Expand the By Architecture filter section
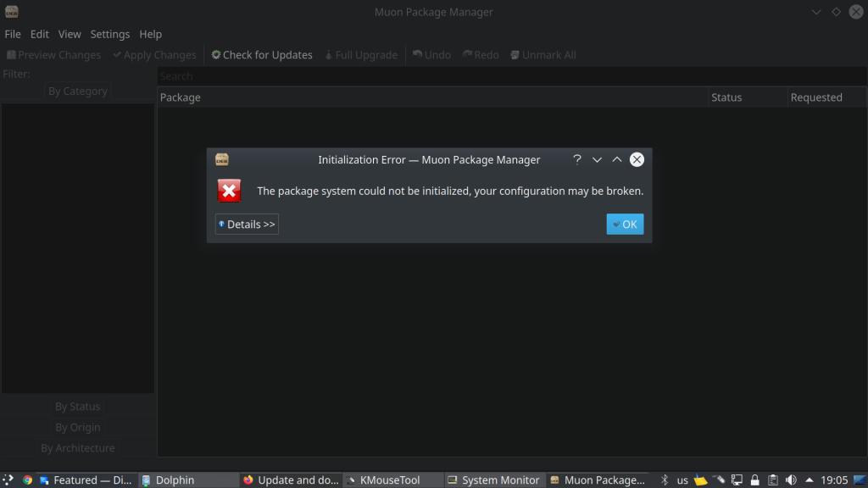This screenshot has width=868, height=488. click(x=78, y=447)
